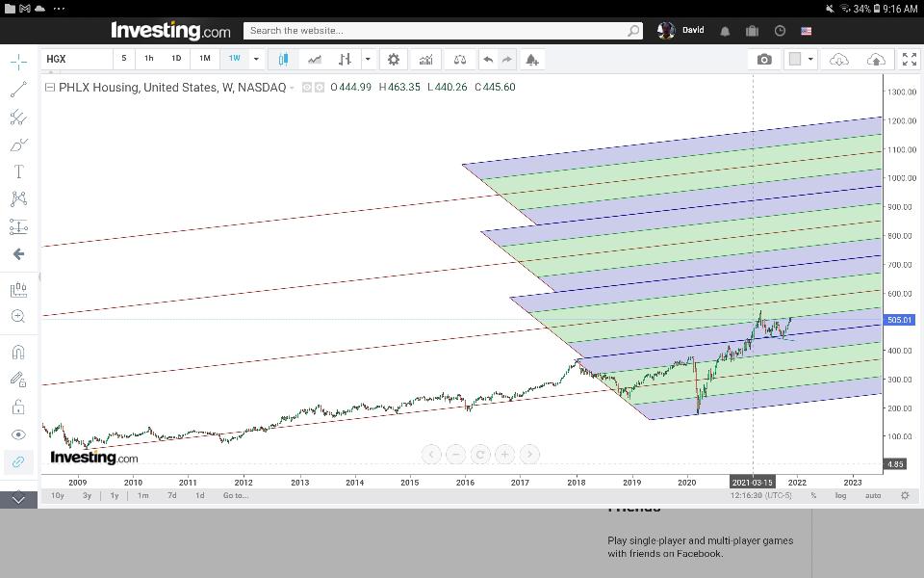Select the 1h interval
924x578 pixels.
pos(149,59)
